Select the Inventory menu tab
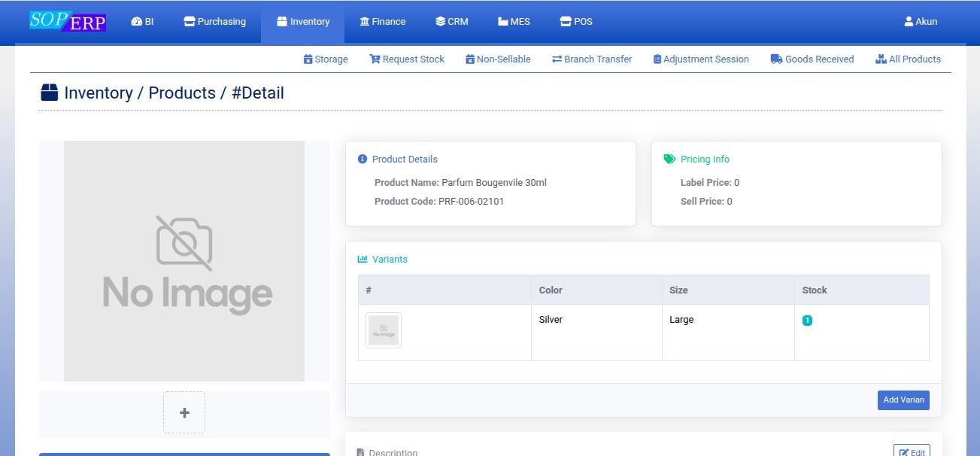The height and width of the screenshot is (456, 980). 303,22
